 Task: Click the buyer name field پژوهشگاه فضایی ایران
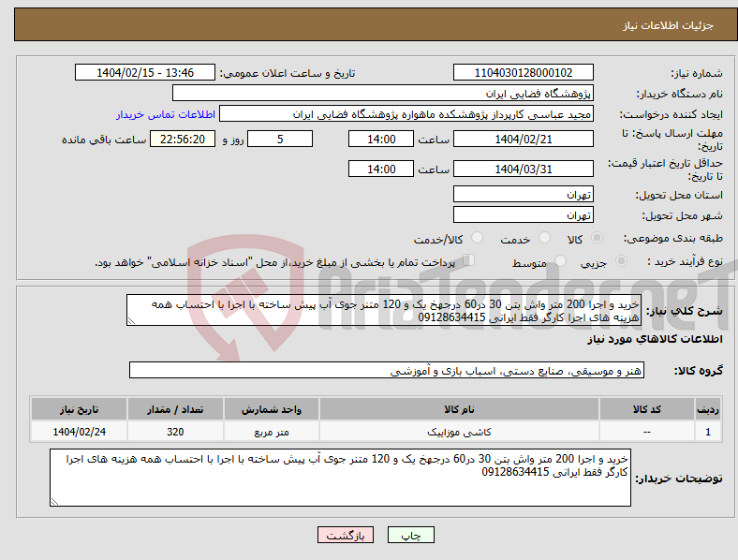point(383,93)
